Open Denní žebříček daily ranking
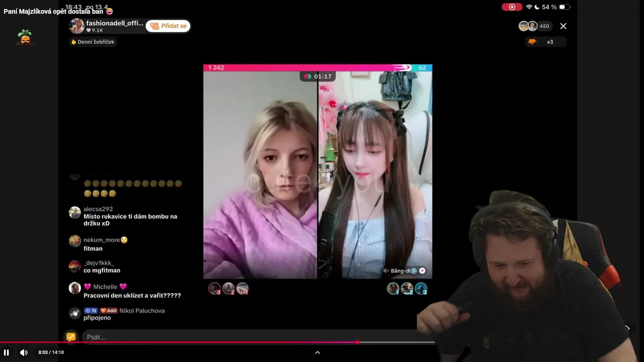 point(93,42)
